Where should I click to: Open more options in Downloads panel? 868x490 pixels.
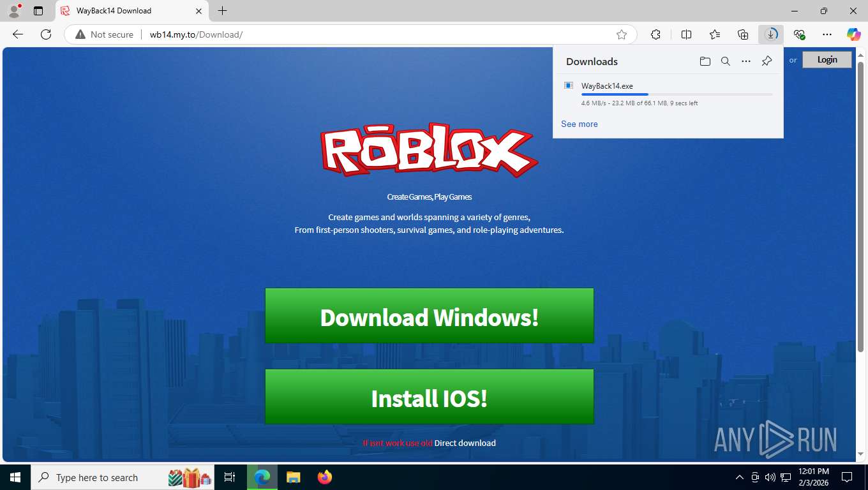click(x=746, y=61)
